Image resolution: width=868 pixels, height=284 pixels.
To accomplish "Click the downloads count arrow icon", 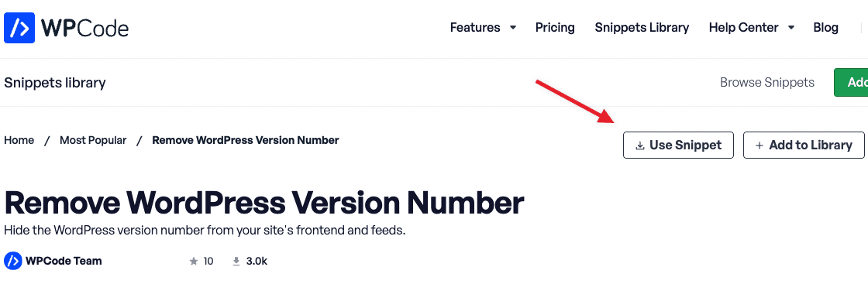I will pyautogui.click(x=236, y=262).
